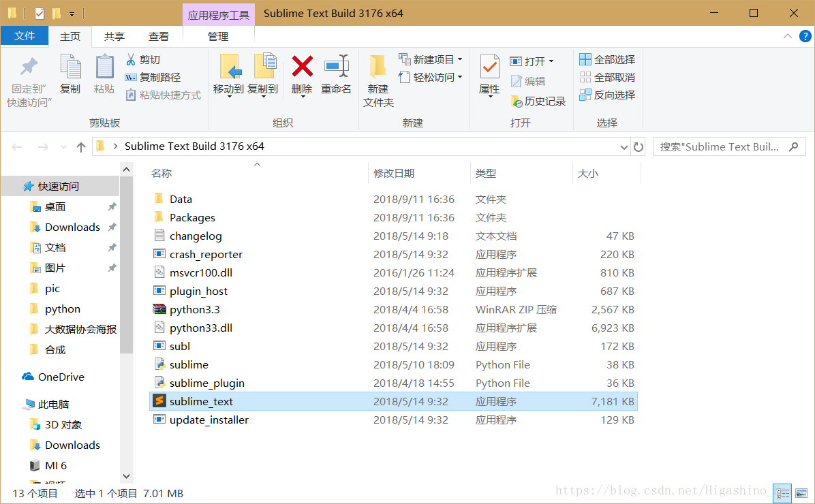Click the Copy (复制) ribbon icon
The image size is (815, 504).
[70, 74]
